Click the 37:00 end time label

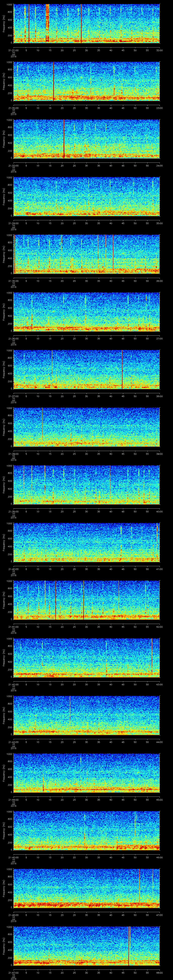pos(159,339)
